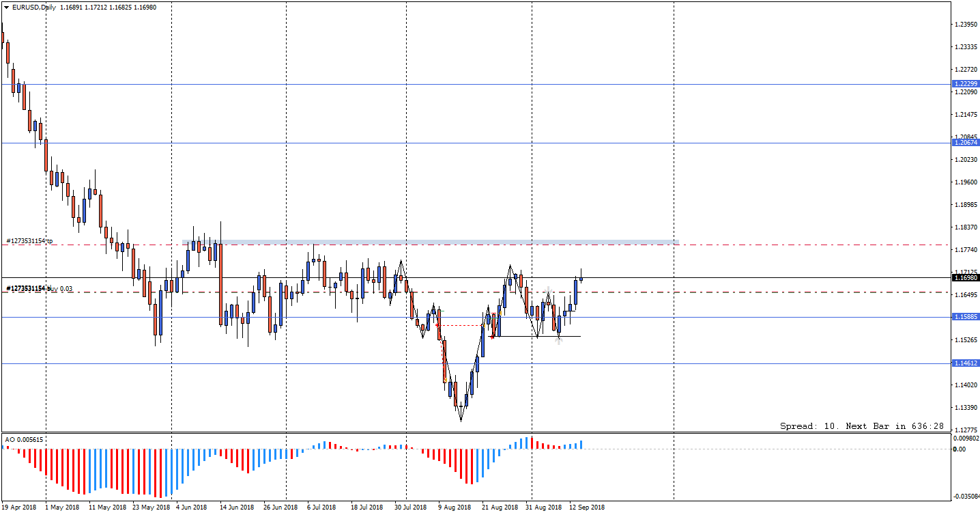Click the 18 Jul 2018 date label
This screenshot has width=980, height=515.
pyautogui.click(x=366, y=507)
